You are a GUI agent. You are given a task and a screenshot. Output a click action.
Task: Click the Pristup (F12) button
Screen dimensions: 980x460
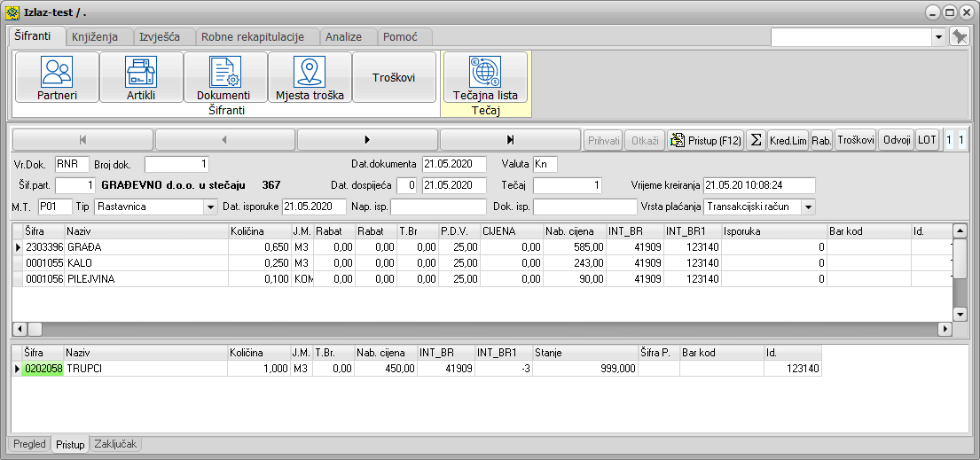tap(705, 140)
